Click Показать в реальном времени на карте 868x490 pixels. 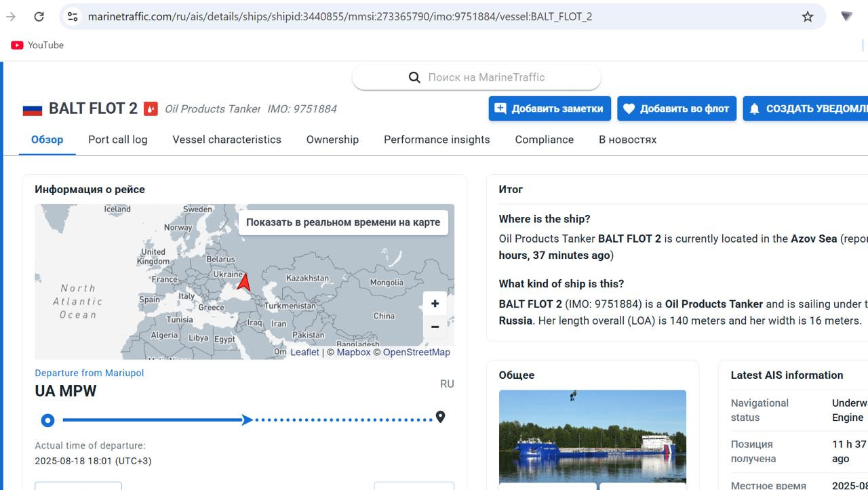click(343, 222)
